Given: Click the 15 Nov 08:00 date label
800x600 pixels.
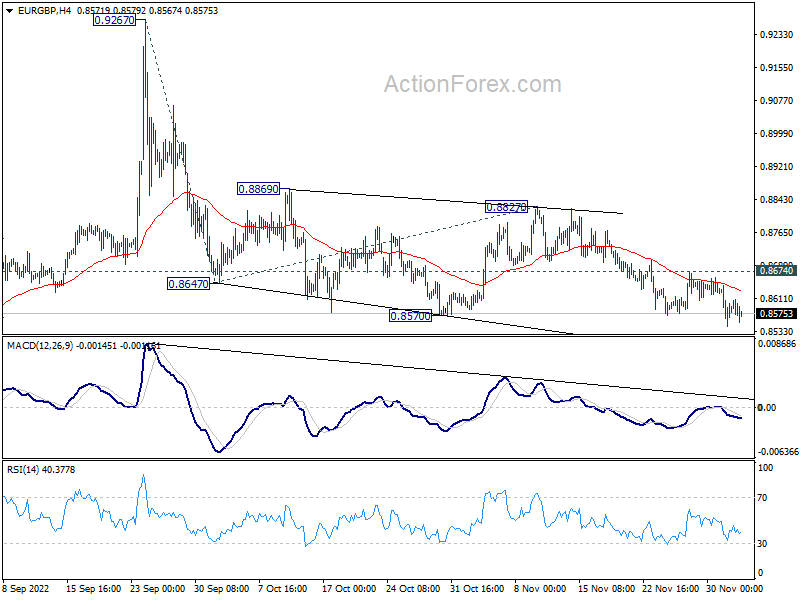Looking at the screenshot, I should tap(607, 589).
